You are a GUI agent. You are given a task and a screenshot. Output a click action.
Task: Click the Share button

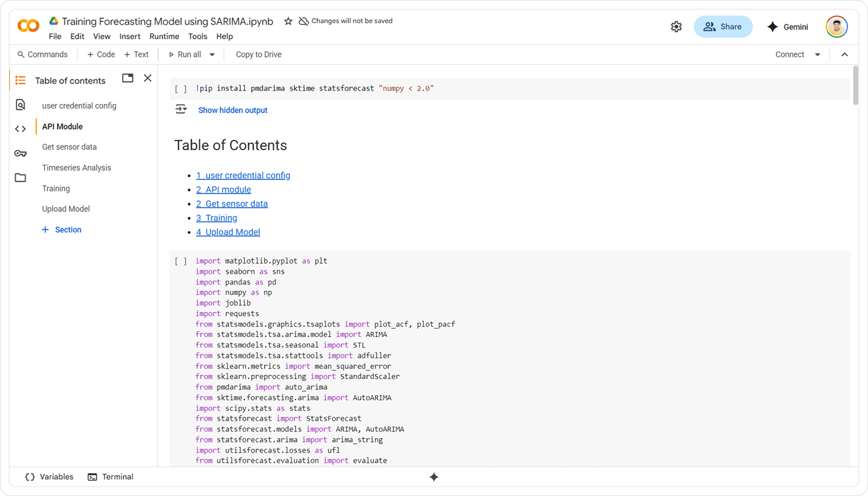click(723, 27)
